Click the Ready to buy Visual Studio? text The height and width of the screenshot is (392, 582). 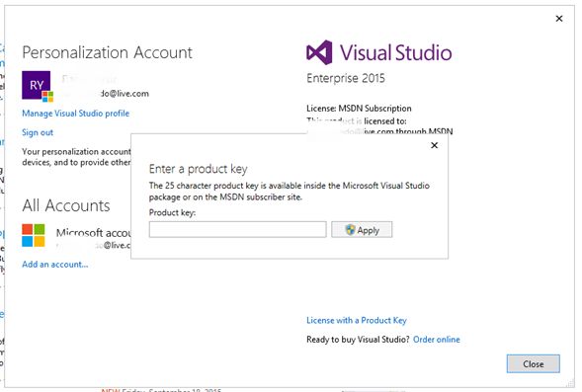click(x=358, y=340)
